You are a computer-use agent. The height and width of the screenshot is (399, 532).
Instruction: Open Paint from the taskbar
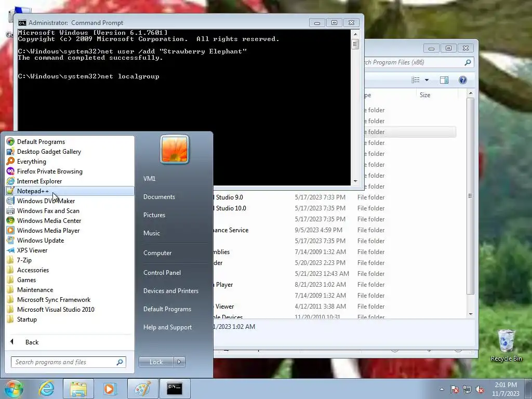pyautogui.click(x=143, y=389)
